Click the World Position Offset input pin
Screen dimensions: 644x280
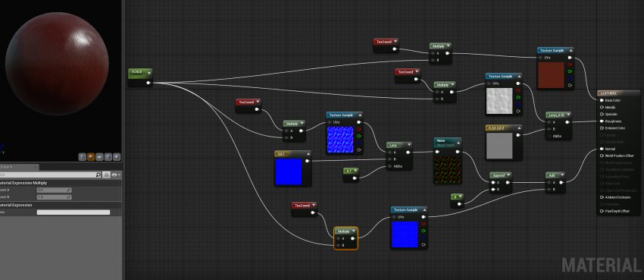click(x=602, y=156)
